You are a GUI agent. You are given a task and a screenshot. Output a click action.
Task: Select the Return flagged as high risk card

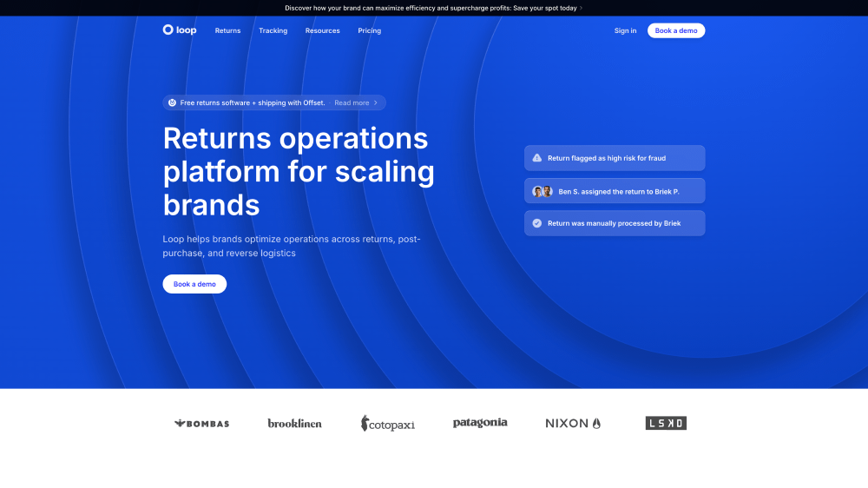(x=615, y=158)
